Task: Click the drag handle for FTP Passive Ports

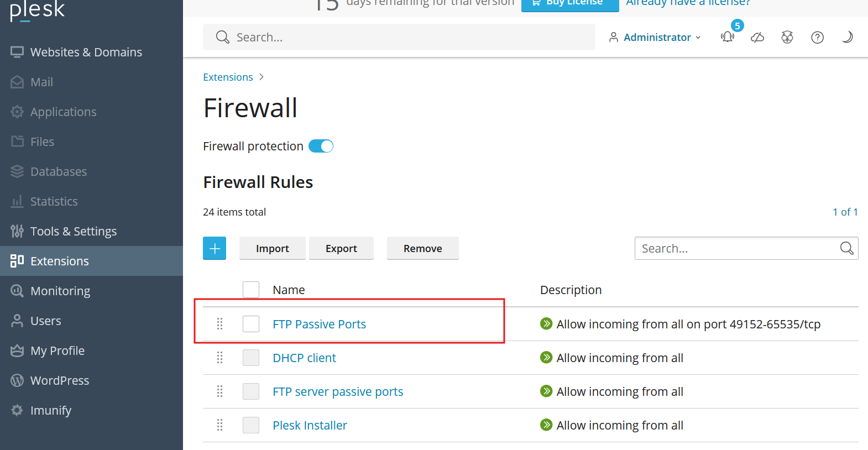Action: (219, 324)
